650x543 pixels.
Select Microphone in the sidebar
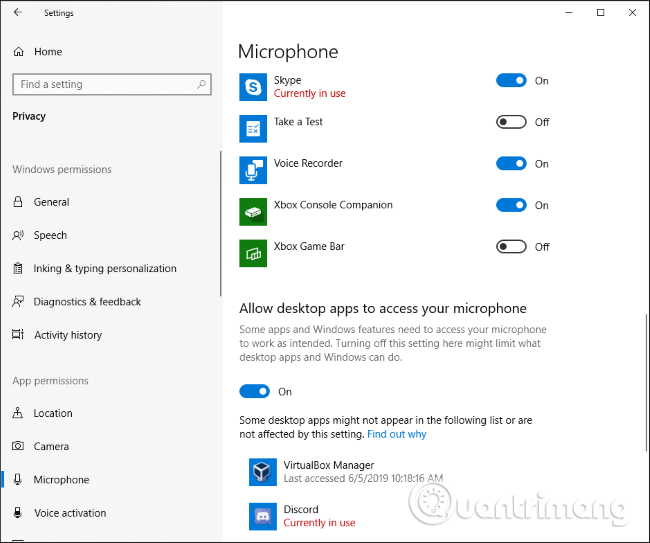61,480
